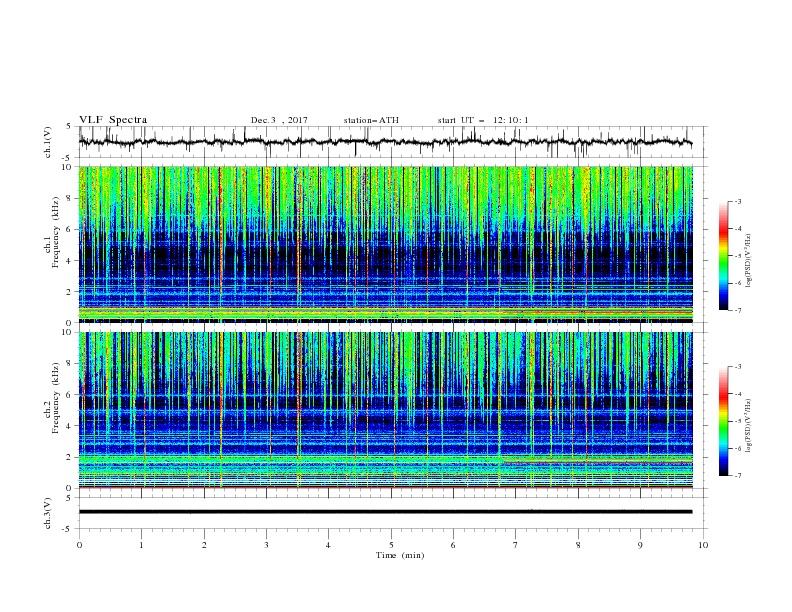Viewport: 792px width, 612px height.
Task: Click time axis tick label "0"
Action: pyautogui.click(x=79, y=545)
